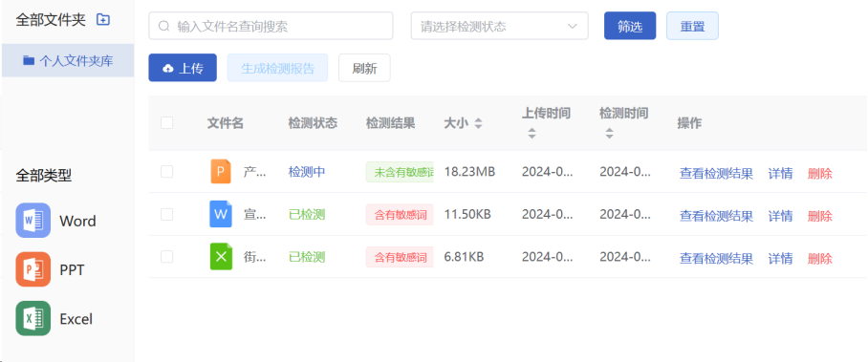
Task: Open the 个人文件夹库 folder
Action: tap(68, 60)
